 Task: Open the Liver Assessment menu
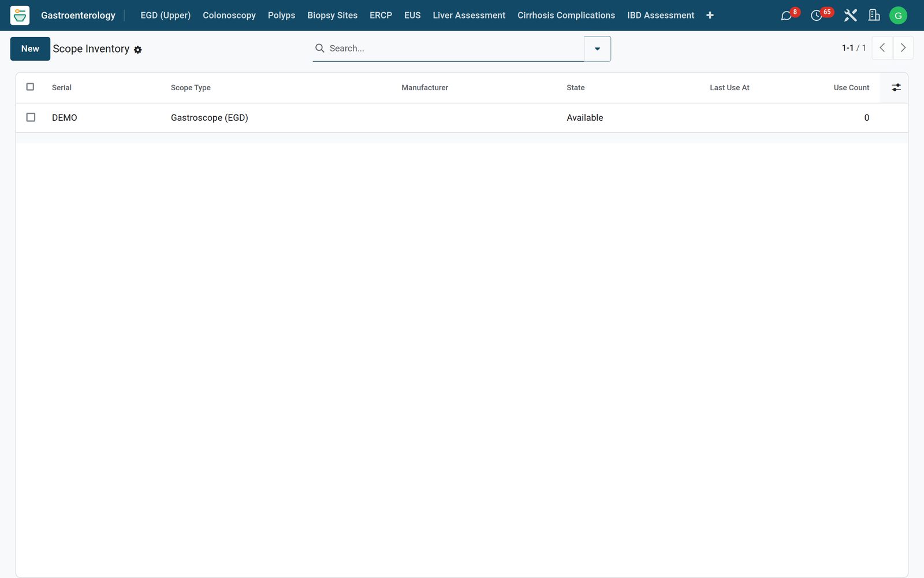point(469,16)
